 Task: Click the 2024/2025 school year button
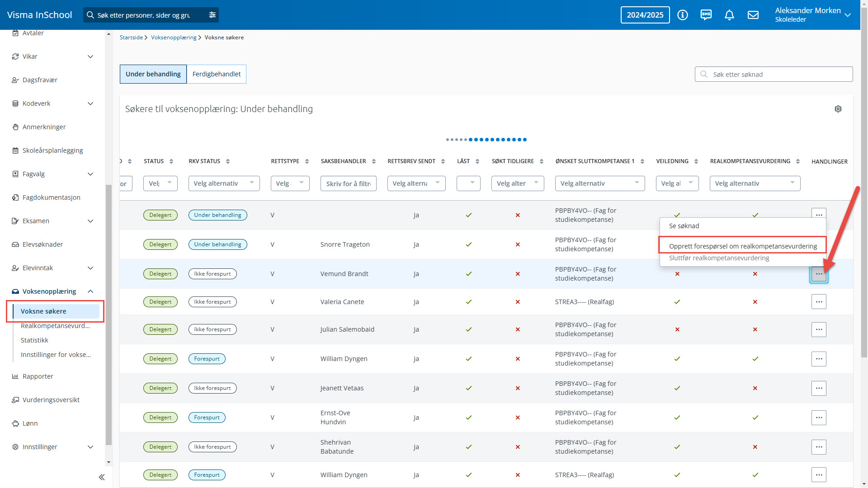[x=645, y=15]
